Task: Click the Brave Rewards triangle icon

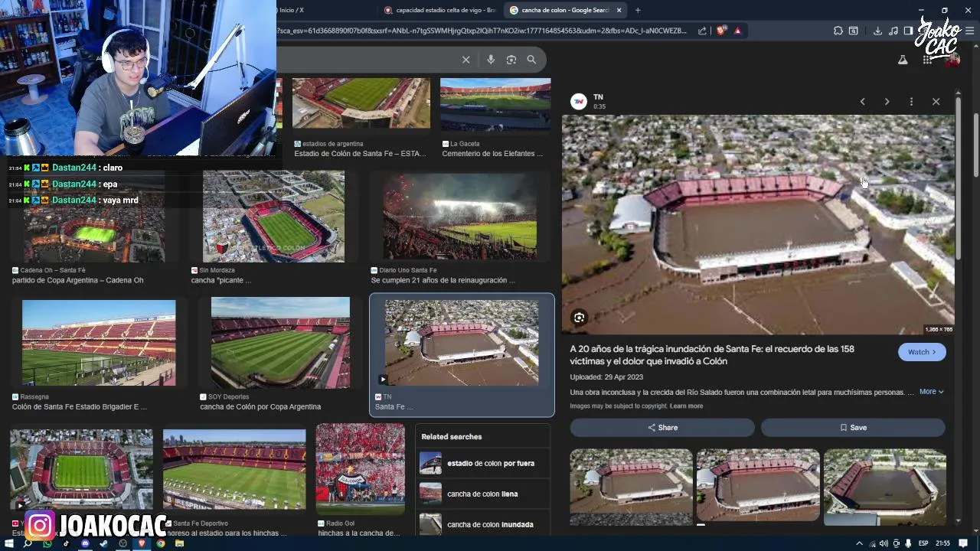Action: (737, 31)
